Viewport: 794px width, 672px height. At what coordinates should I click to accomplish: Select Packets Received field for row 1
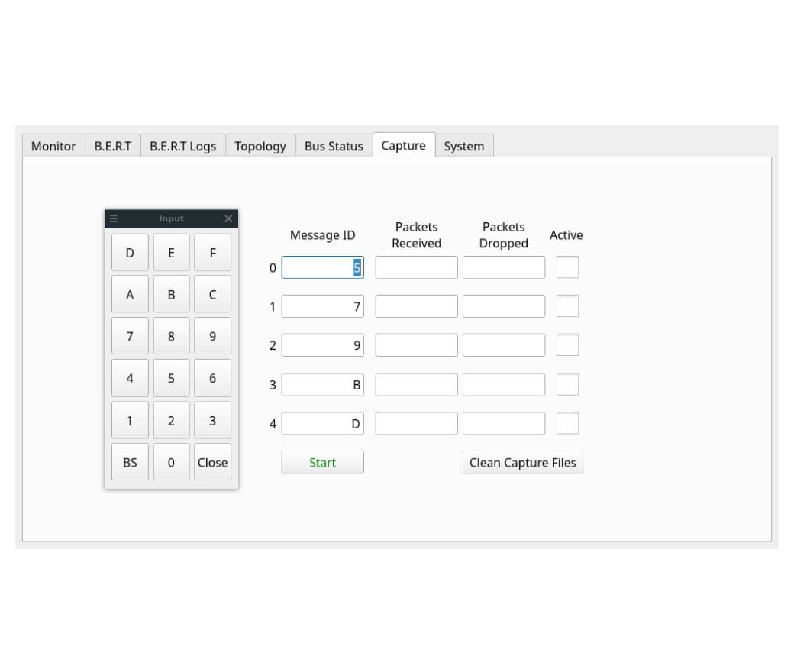416,306
